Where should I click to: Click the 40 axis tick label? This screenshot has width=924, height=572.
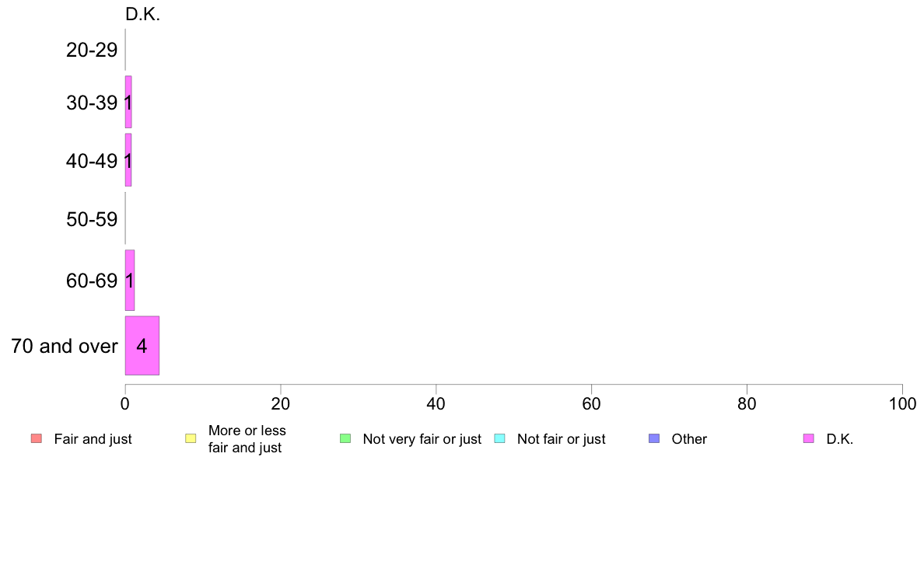tap(436, 403)
